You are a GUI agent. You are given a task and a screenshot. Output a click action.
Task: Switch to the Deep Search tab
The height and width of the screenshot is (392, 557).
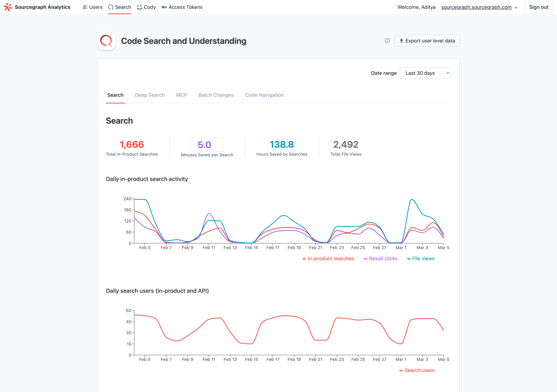pos(150,95)
